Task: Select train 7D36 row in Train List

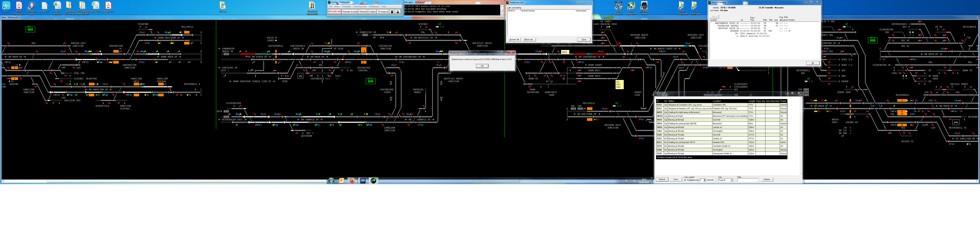Action: pyautogui.click(x=721, y=154)
